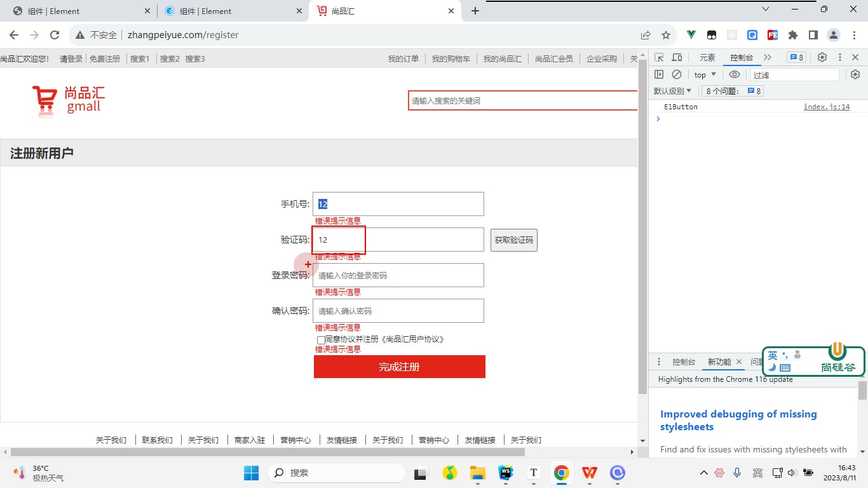Show the console sidebar panel icon
This screenshot has width=868, height=488.
click(x=659, y=74)
